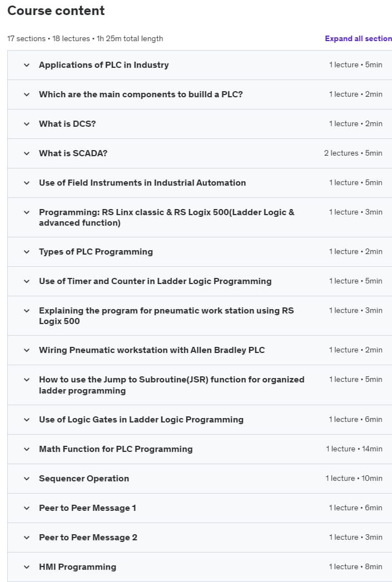
Task: Click the chevron beside Sequencer Operation
Action: (27, 479)
